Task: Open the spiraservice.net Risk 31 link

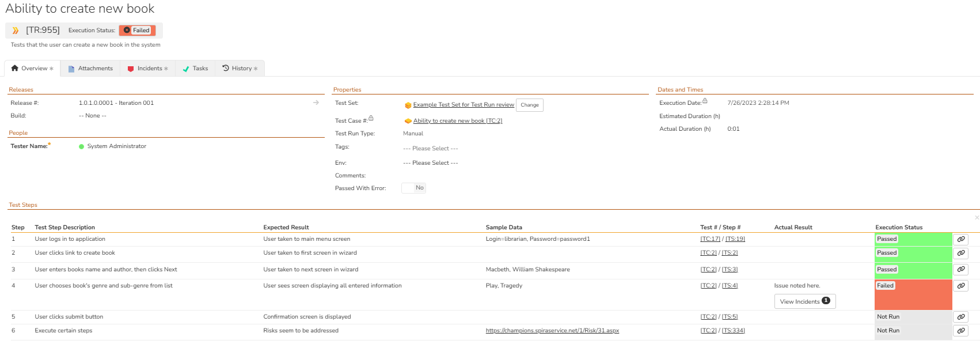Action: [x=552, y=331]
